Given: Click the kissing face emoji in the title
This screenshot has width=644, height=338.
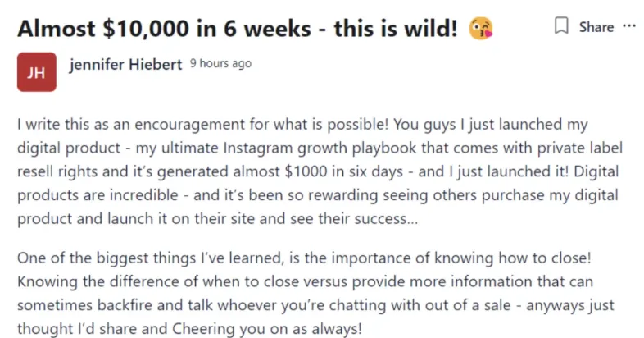Looking at the screenshot, I should (480, 29).
